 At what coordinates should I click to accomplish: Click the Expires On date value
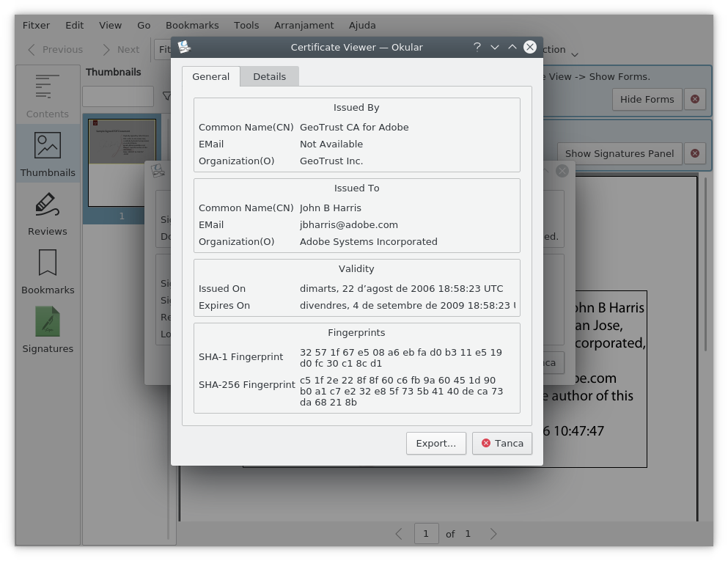407,305
